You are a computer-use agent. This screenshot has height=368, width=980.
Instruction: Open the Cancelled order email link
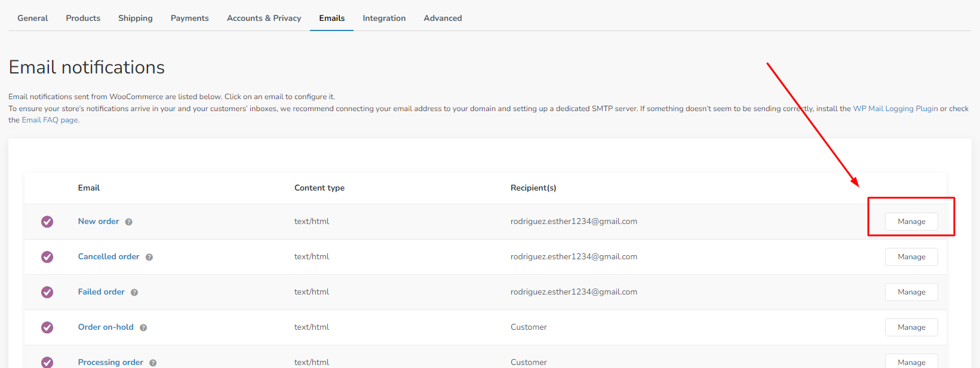(109, 256)
